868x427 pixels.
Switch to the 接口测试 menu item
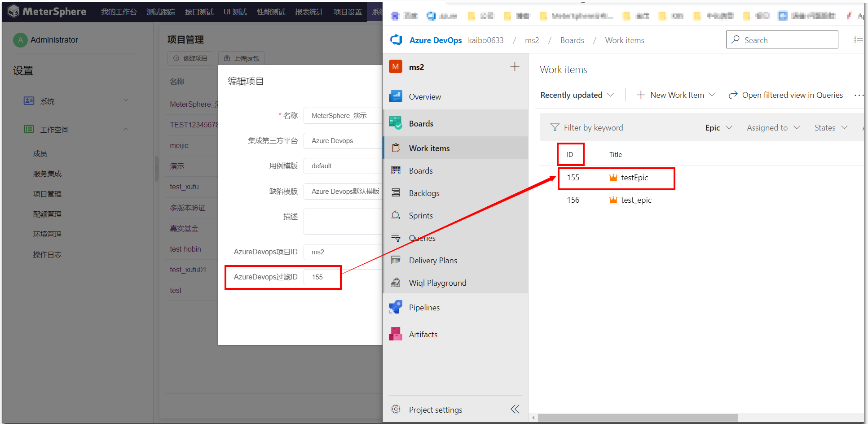point(199,12)
